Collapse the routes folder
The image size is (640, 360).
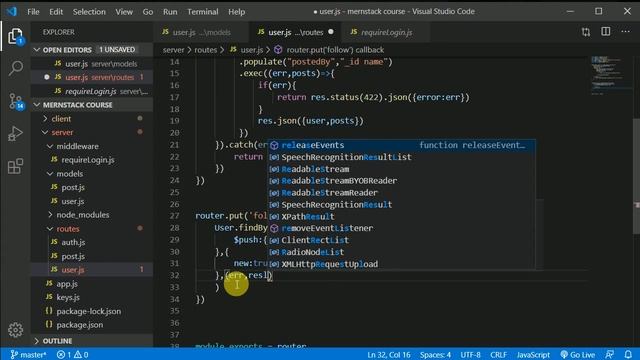coord(92,229)
